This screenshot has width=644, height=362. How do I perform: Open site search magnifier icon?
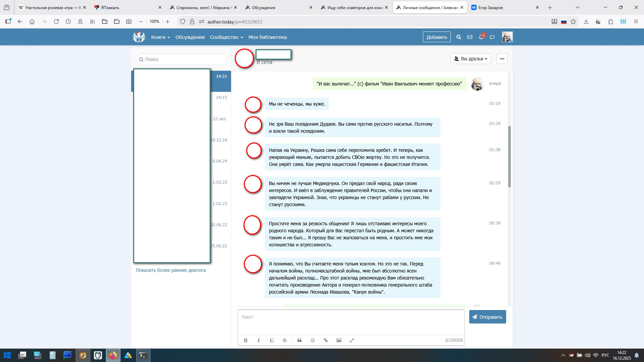pyautogui.click(x=459, y=37)
